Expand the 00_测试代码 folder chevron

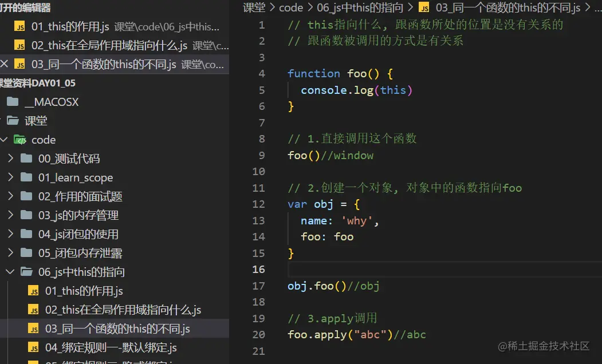(x=11, y=159)
